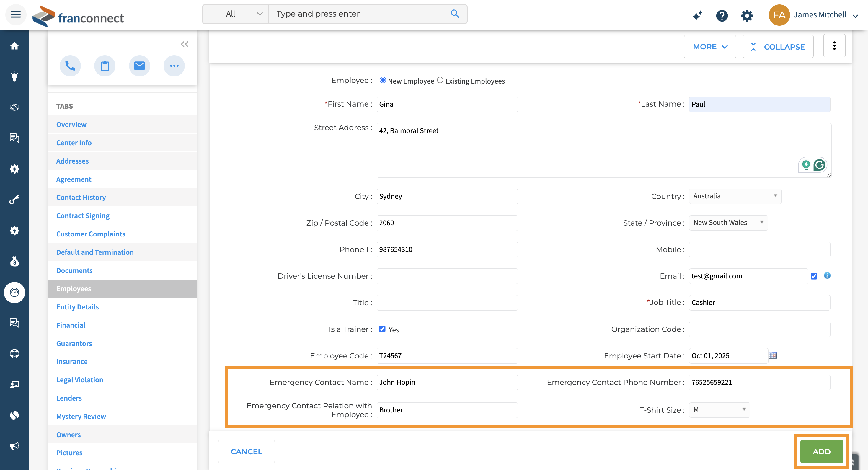Click the help question mark icon
The image size is (868, 470).
[x=722, y=15]
